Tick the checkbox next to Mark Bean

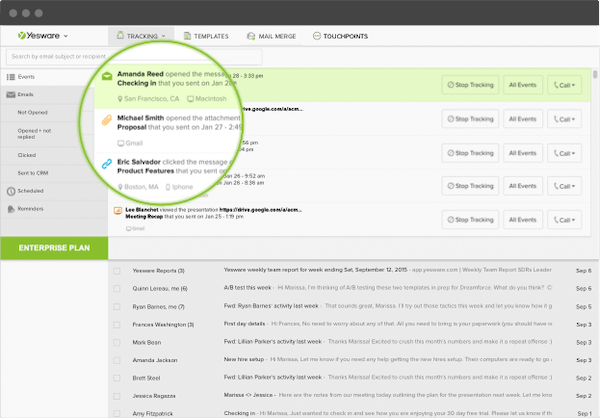click(117, 341)
